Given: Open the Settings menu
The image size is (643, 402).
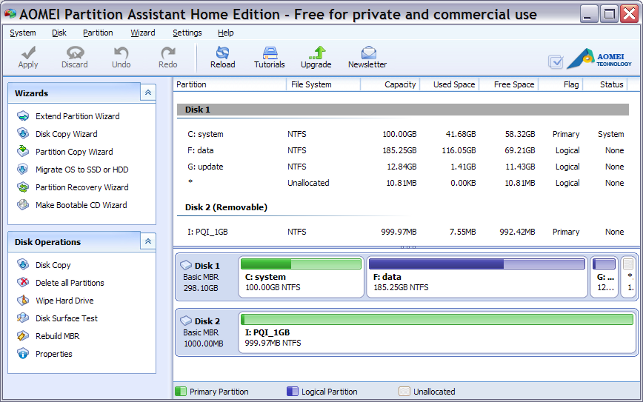Looking at the screenshot, I should [x=187, y=33].
